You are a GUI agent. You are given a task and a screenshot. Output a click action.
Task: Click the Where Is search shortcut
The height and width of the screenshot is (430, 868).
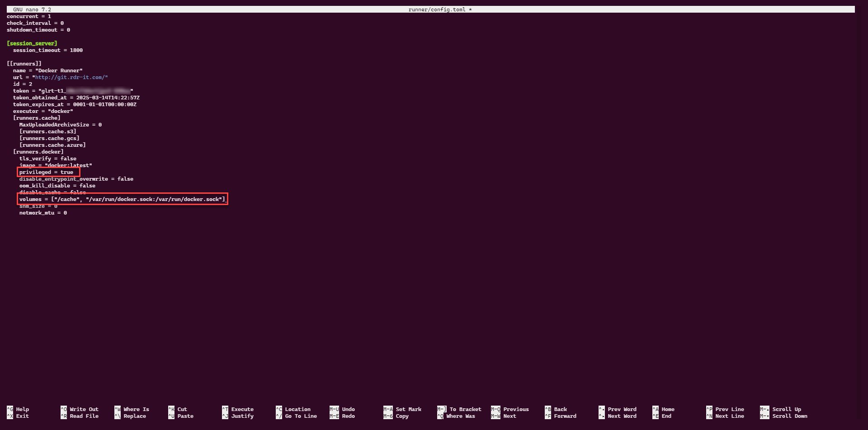[x=136, y=409]
